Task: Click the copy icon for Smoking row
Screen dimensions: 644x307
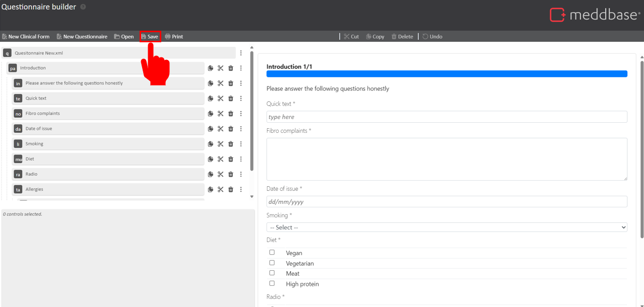Action: pyautogui.click(x=211, y=144)
